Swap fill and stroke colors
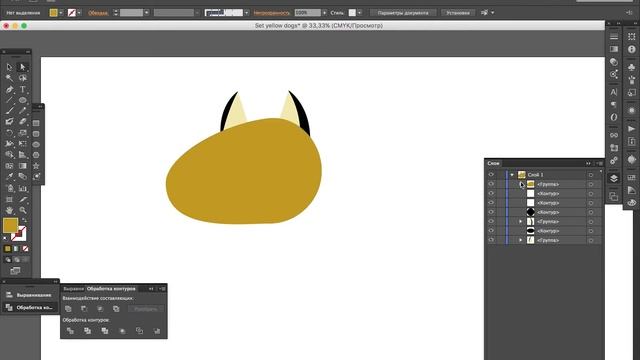640x360 pixels. point(24,220)
